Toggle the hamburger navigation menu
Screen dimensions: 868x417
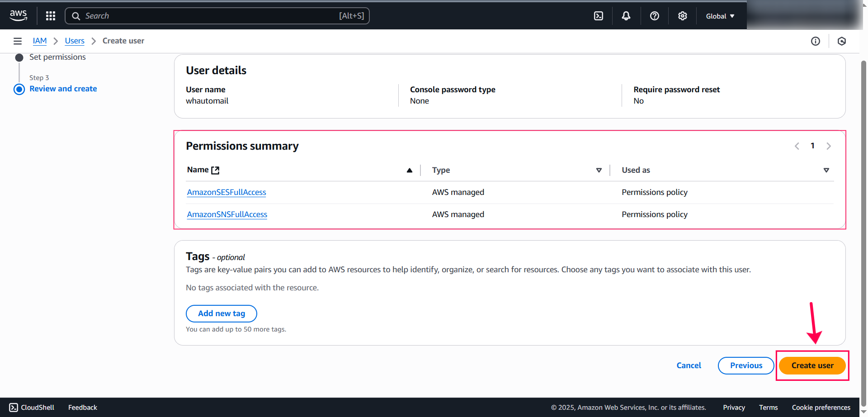[x=17, y=41]
